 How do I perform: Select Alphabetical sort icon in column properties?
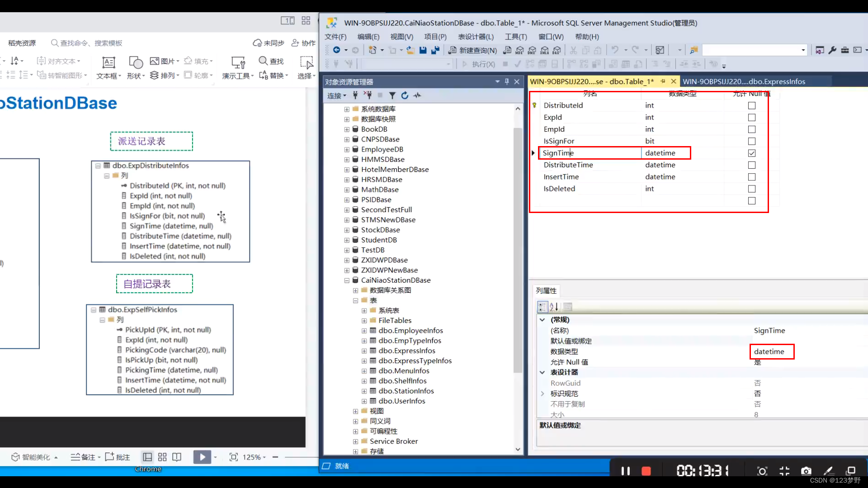pyautogui.click(x=554, y=307)
